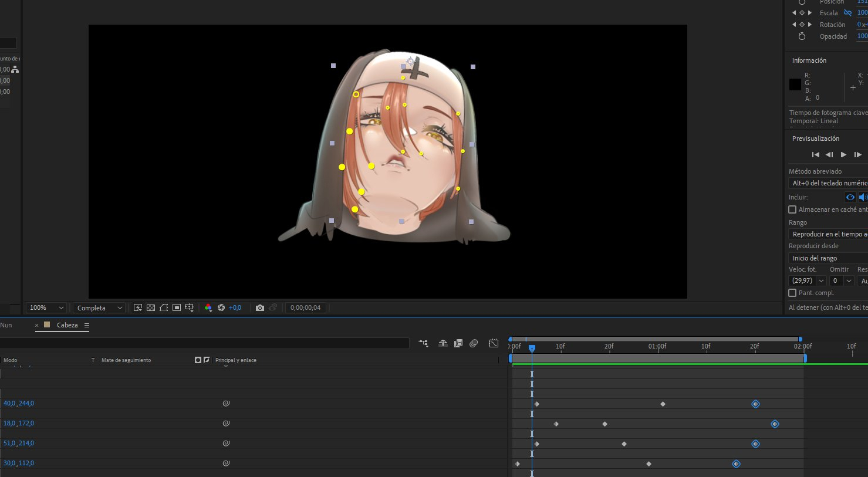Click the fast previews lightning icon
868x477 pixels.
coord(138,307)
